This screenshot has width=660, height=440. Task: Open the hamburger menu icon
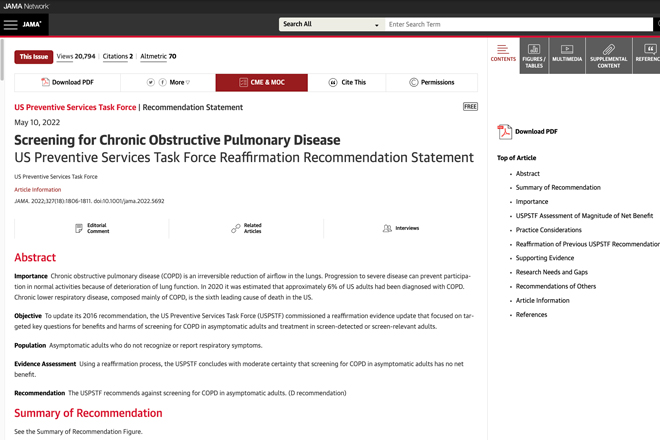(11, 24)
